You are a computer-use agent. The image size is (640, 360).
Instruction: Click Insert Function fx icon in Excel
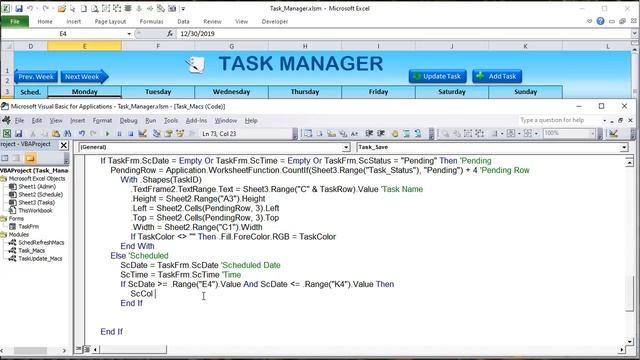170,34
